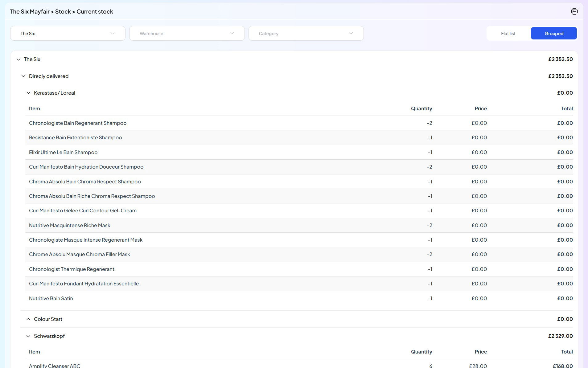Click the Item column header under Schwarzkopf
The width and height of the screenshot is (588, 368).
pyautogui.click(x=34, y=352)
